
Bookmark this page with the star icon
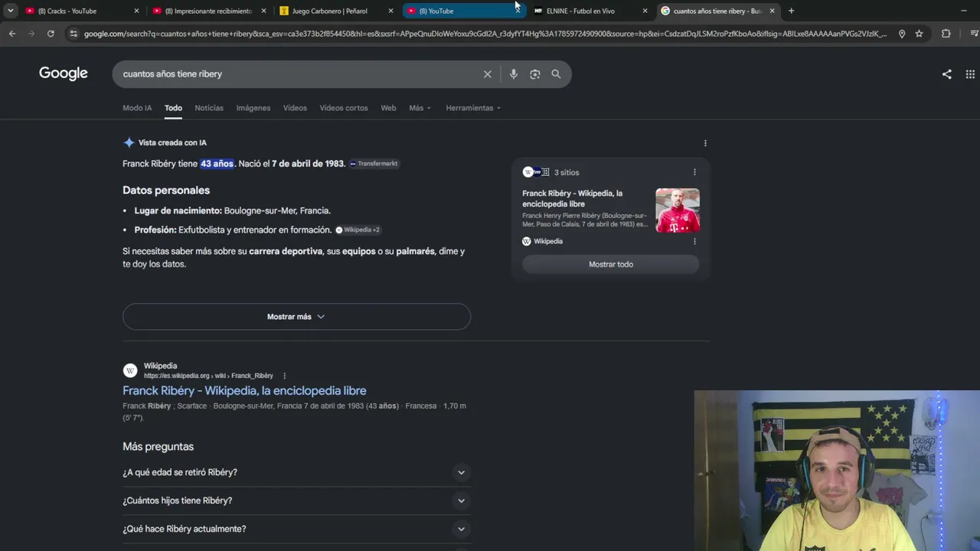[920, 34]
